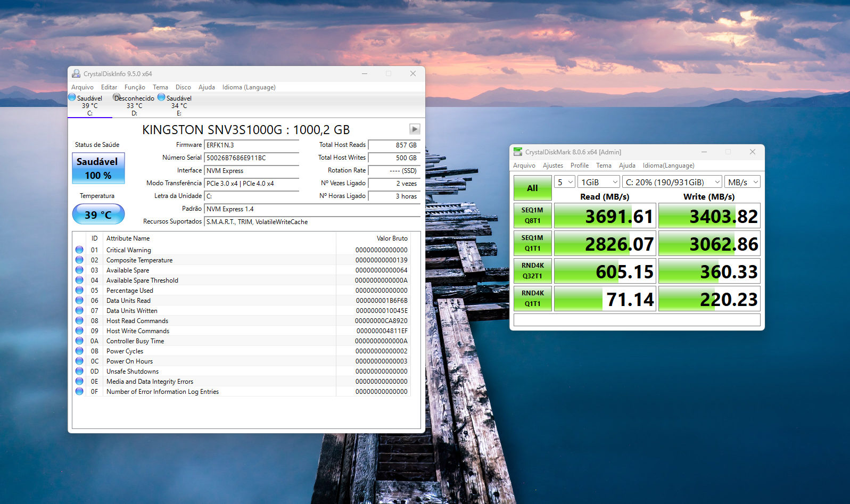Open Idioma(Language) menu in CrystalDiskMark

[x=669, y=166]
